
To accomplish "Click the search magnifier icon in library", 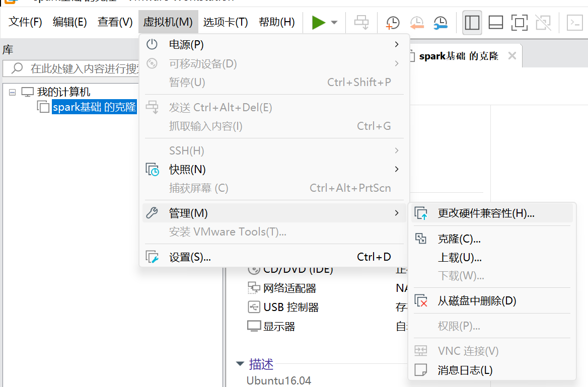I will pyautogui.click(x=17, y=68).
